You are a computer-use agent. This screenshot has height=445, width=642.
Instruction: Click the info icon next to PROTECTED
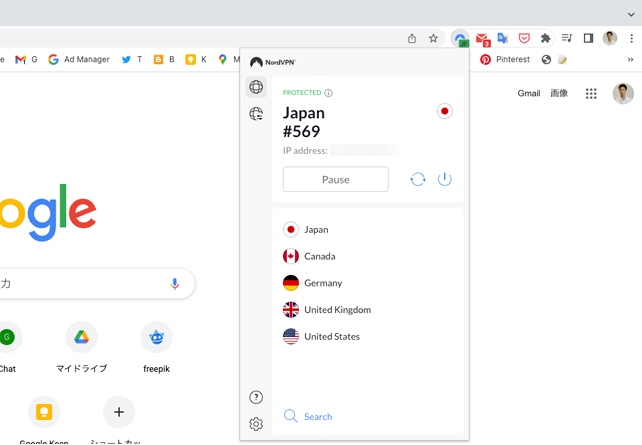tap(328, 93)
